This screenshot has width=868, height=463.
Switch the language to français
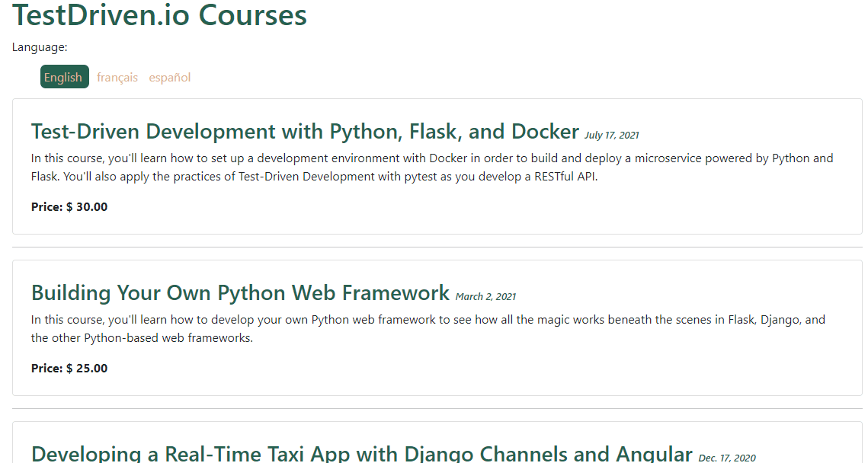117,77
